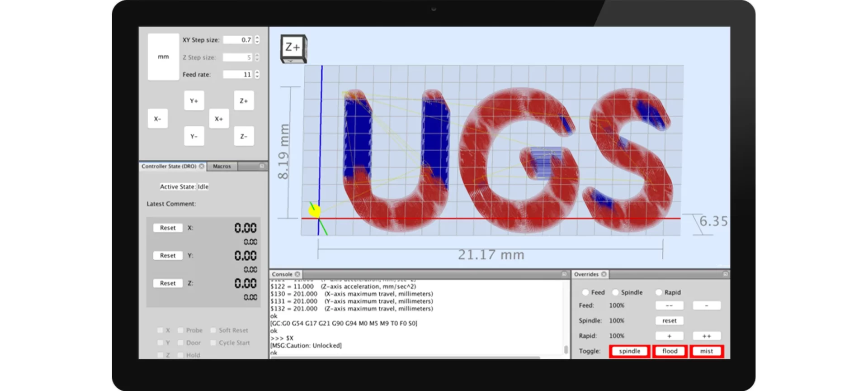Viewport: 868px width, 391px height.
Task: Reset the Z axis position
Action: (x=168, y=283)
